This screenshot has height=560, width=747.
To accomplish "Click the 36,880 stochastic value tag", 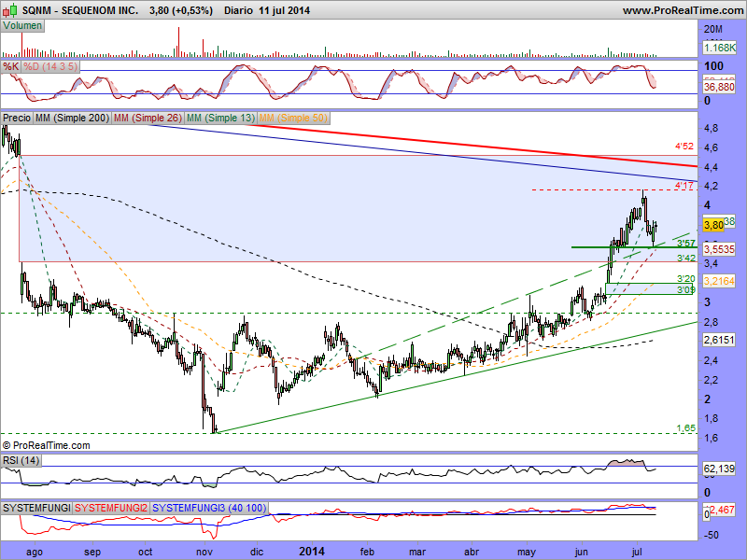I will 719,87.
